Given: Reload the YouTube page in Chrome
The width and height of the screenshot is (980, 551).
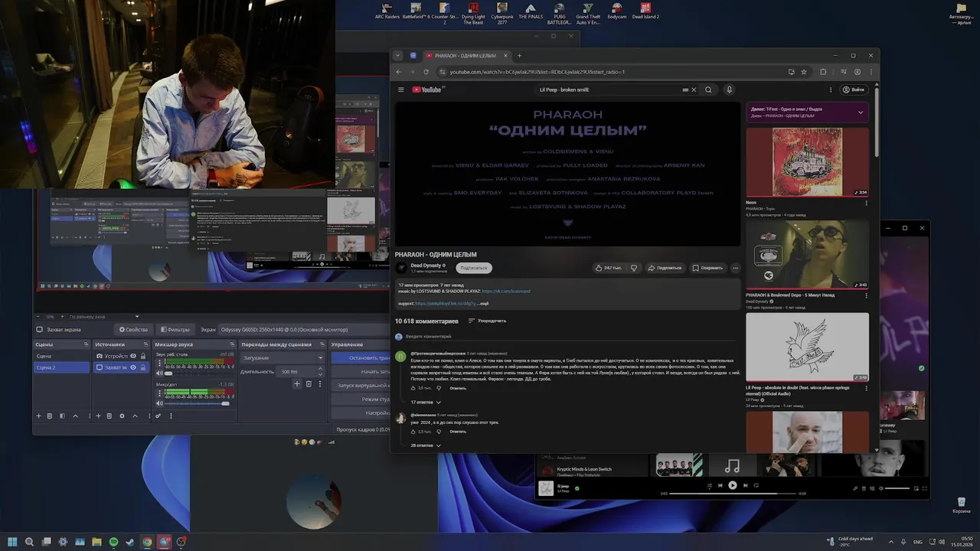Looking at the screenshot, I should pyautogui.click(x=426, y=72).
